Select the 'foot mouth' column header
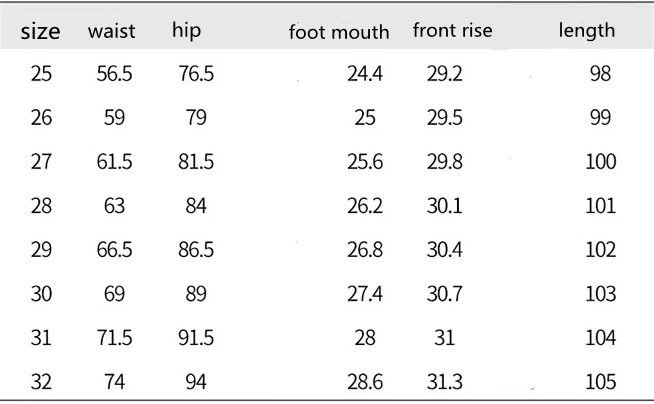This screenshot has height=404, width=654. pos(339,32)
